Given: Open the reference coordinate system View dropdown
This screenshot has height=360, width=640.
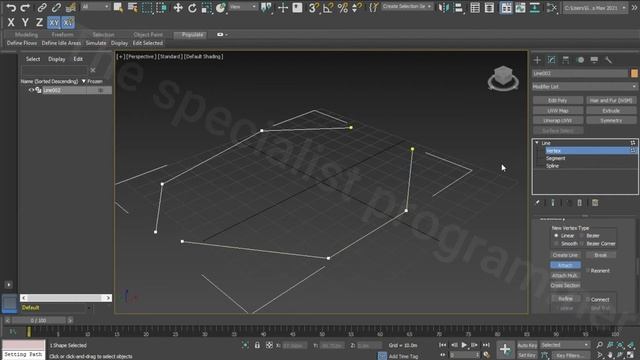Looking at the screenshot, I should (x=243, y=7).
